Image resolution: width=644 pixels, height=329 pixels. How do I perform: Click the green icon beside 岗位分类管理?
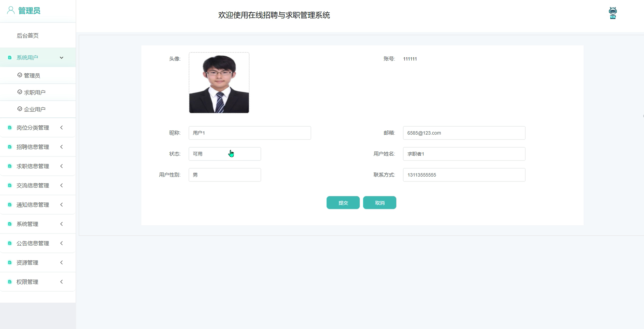pos(10,128)
